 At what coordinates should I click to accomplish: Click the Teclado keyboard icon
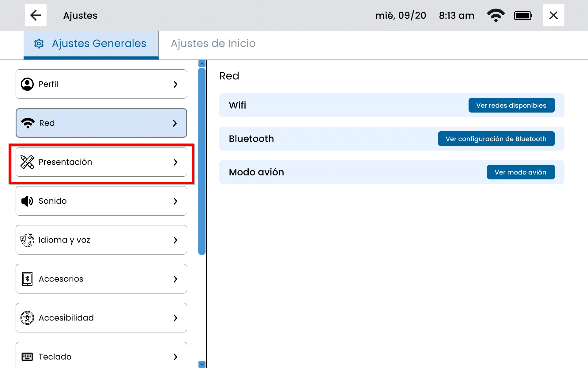click(27, 357)
